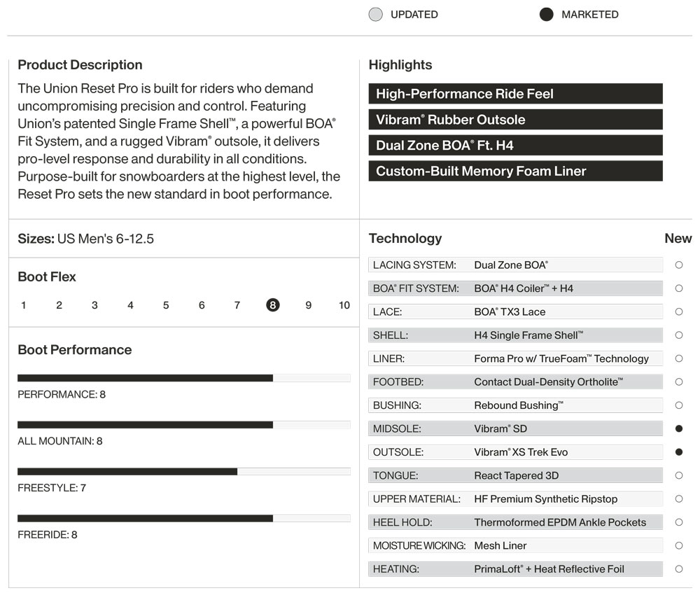Select the Upper Material technology row
The image size is (700, 595).
(x=515, y=499)
